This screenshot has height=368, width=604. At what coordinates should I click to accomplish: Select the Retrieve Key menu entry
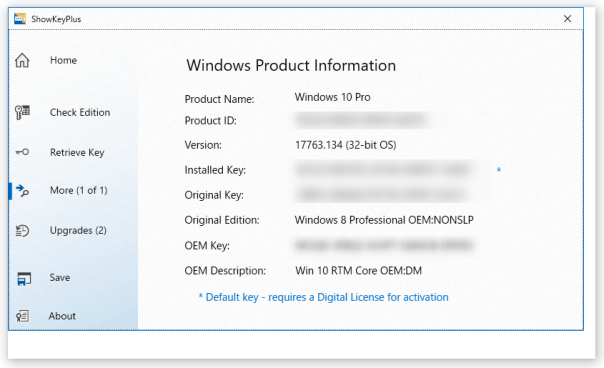click(77, 152)
